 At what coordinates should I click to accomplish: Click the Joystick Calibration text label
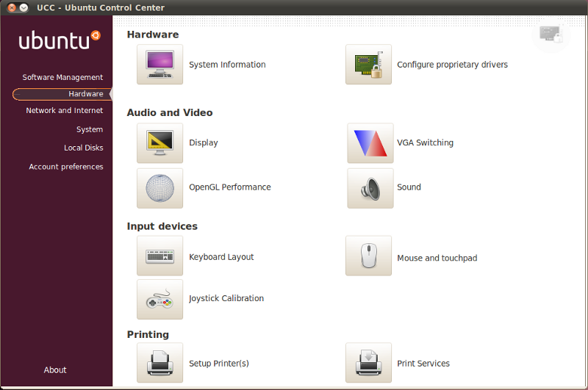click(226, 298)
